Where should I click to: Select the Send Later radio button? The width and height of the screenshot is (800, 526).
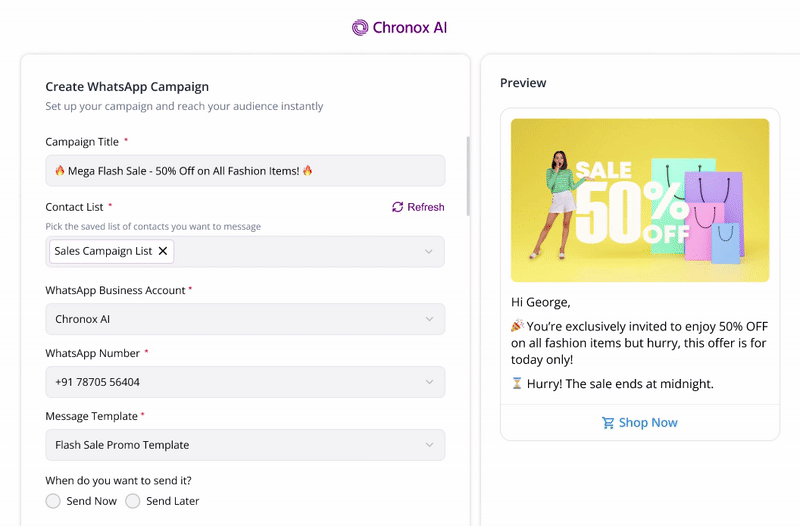(x=133, y=501)
